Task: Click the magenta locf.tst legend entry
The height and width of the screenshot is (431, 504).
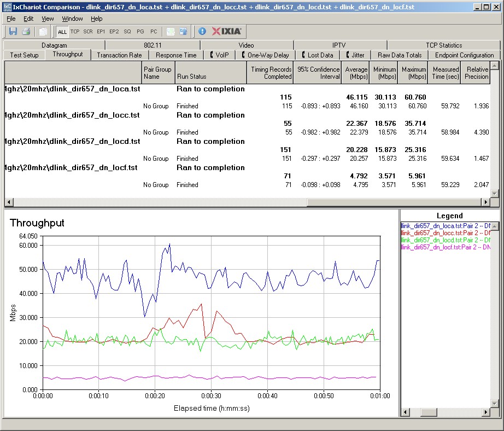Action: (446, 247)
